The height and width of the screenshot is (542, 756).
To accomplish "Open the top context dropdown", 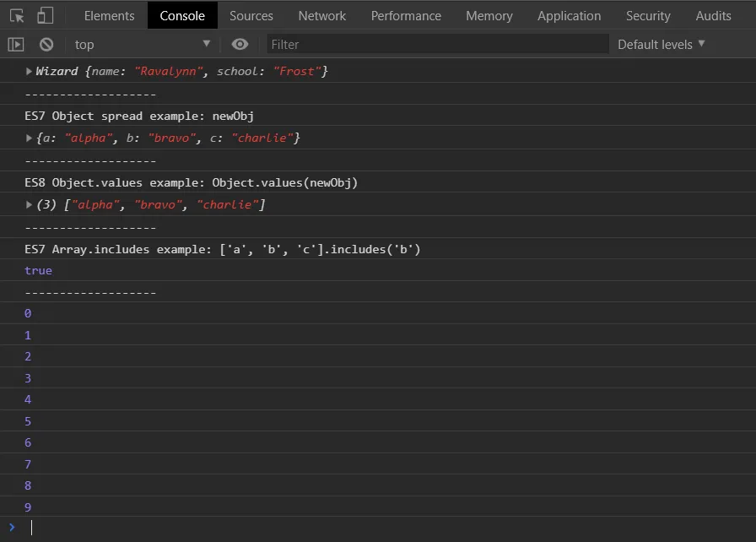I will pyautogui.click(x=143, y=45).
